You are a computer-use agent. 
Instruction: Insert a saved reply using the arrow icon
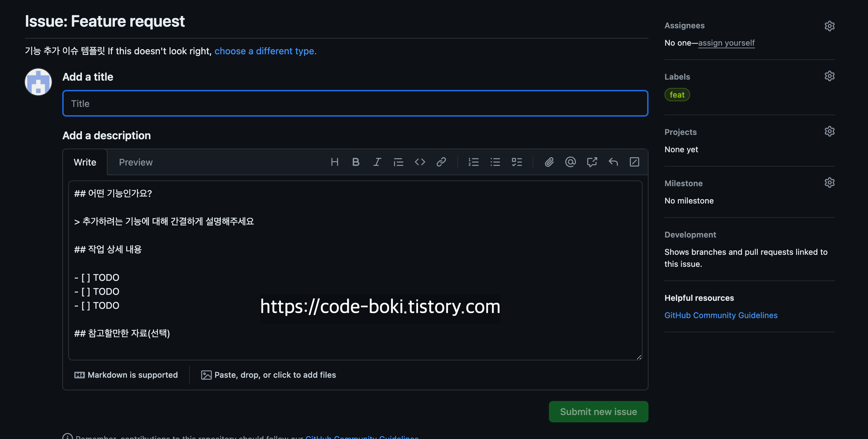[x=613, y=162]
